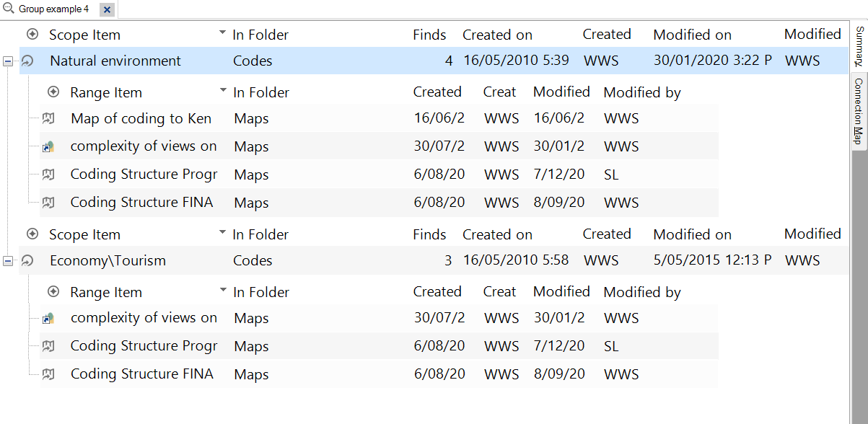The image size is (868, 424).
Task: Sort by the top Finds column header
Action: [x=429, y=35]
